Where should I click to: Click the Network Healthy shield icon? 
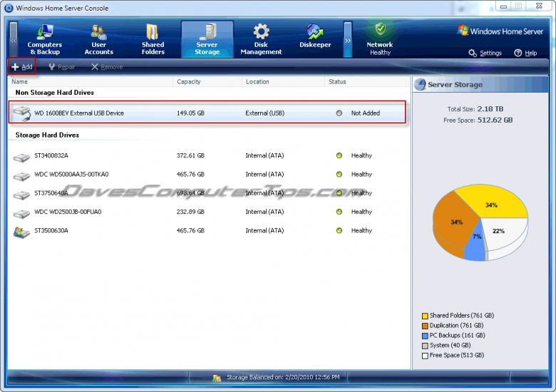pos(380,30)
